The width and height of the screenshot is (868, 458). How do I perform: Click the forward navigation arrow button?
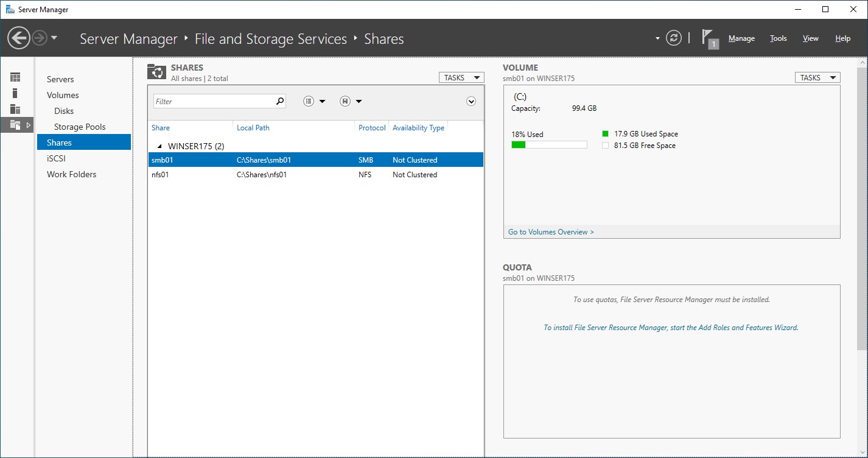[x=40, y=38]
